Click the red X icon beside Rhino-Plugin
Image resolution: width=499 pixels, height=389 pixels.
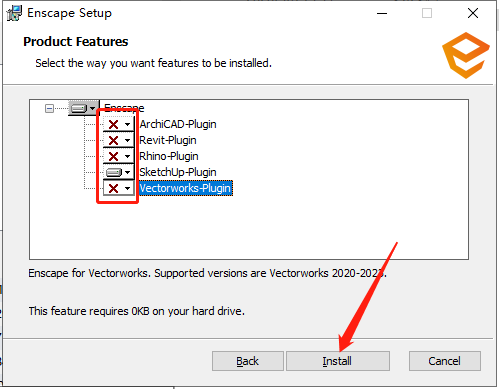[113, 156]
